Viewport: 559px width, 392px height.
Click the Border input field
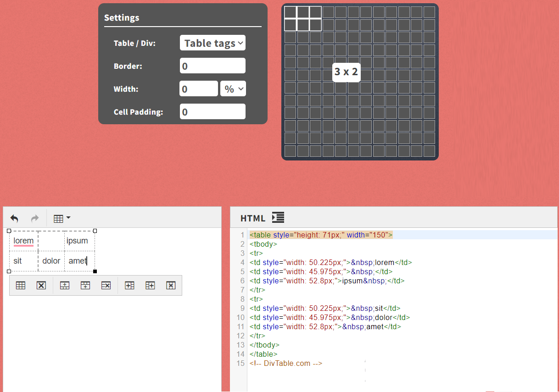pyautogui.click(x=212, y=66)
